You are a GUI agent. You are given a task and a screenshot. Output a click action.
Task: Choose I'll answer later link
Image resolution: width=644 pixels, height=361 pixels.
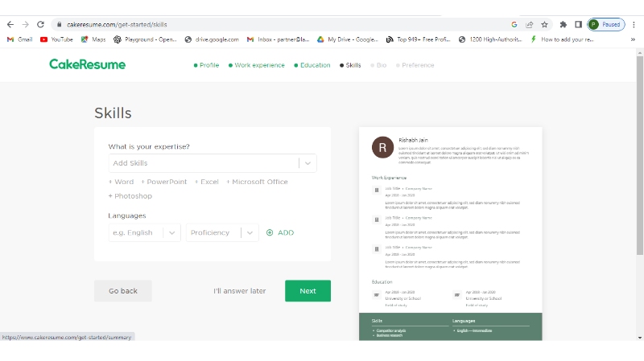[239, 291]
